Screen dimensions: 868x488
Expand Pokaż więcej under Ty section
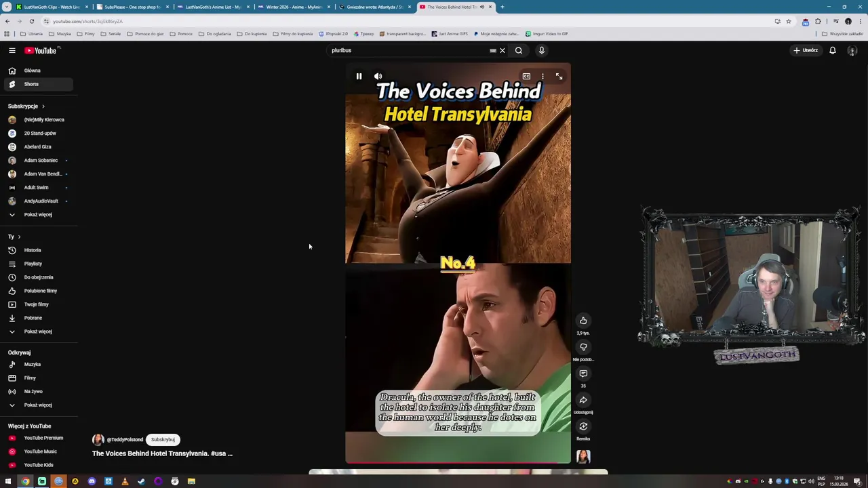tap(37, 331)
